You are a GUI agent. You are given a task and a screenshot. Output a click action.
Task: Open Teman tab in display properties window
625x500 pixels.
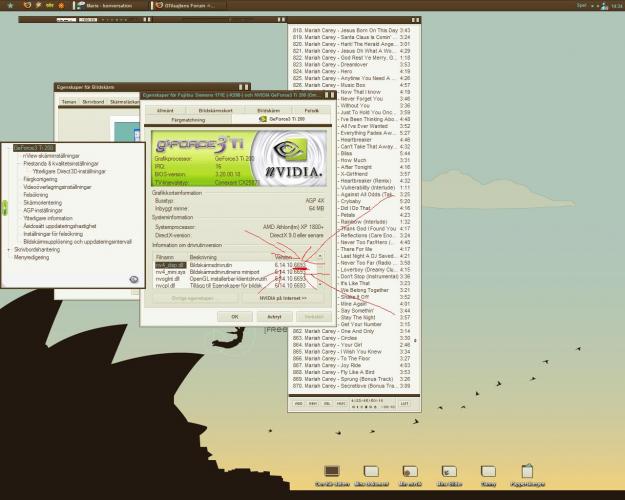(69, 102)
